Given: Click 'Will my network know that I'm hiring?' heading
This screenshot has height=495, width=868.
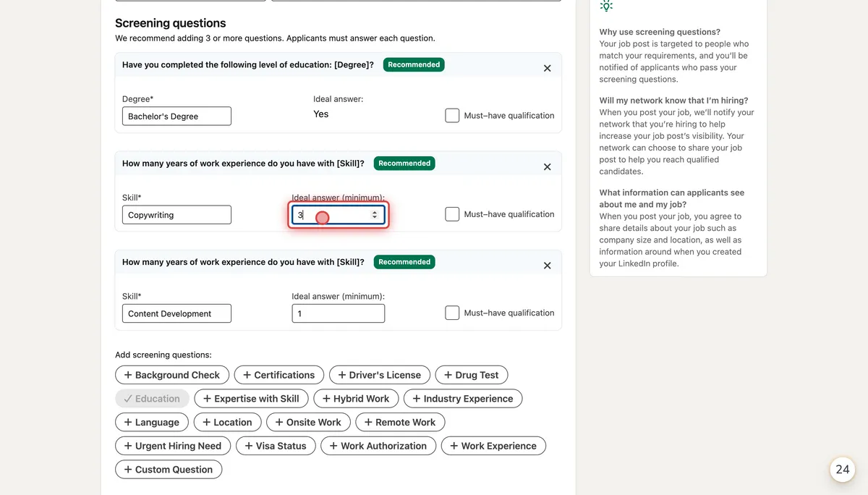Looking at the screenshot, I should tap(673, 101).
